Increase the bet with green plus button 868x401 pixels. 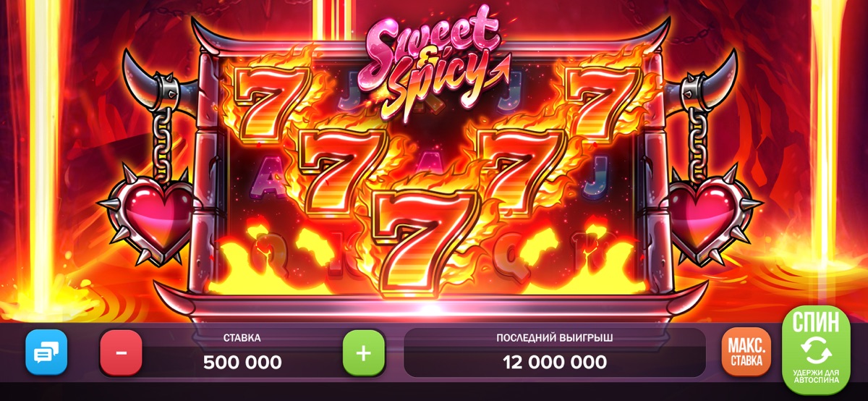pos(364,353)
